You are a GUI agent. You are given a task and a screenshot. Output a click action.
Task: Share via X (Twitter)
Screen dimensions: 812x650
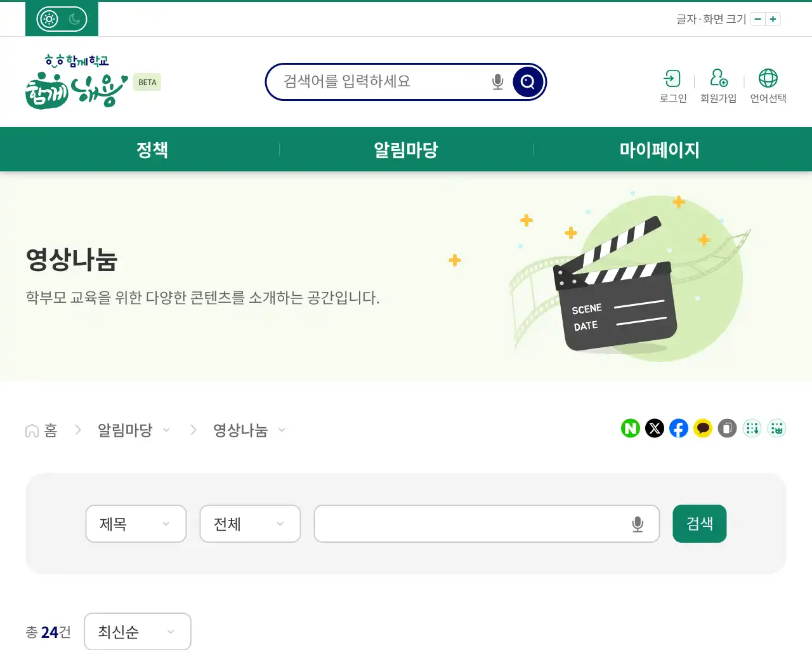[x=654, y=428]
